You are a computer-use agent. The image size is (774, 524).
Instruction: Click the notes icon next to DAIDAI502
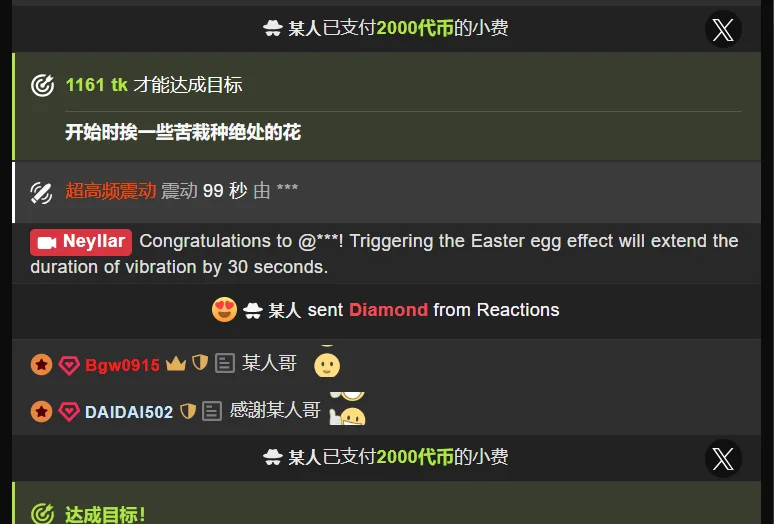point(212,411)
